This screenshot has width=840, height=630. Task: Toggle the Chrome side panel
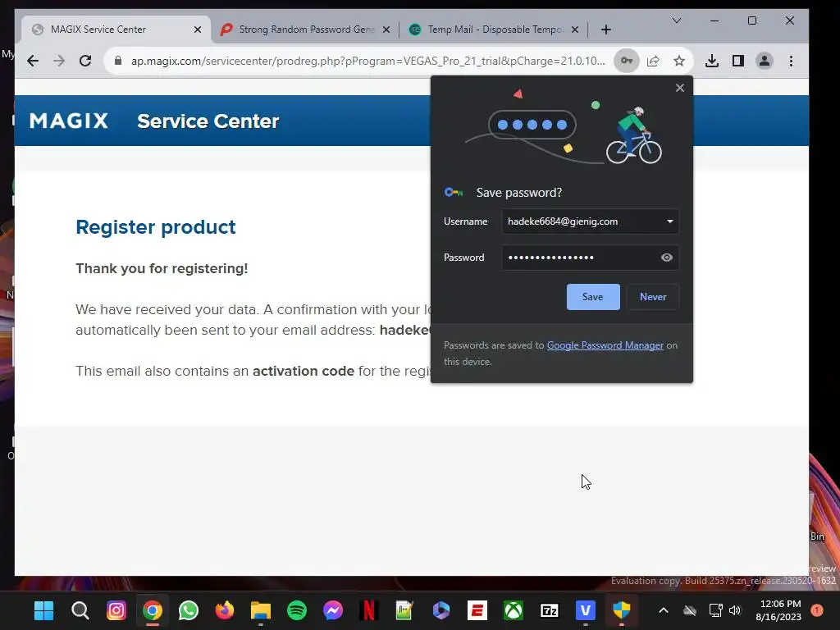(x=738, y=61)
